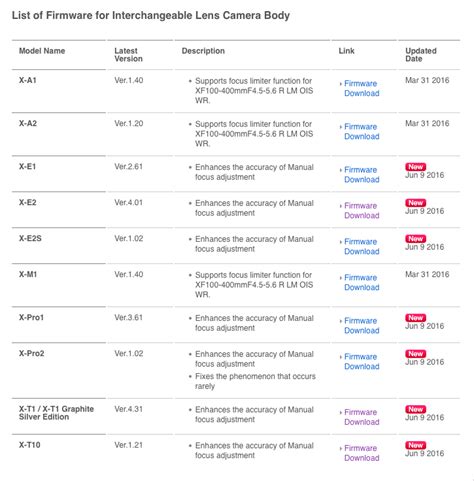
Task: Click the red New badge for X-E1
Action: coord(415,167)
